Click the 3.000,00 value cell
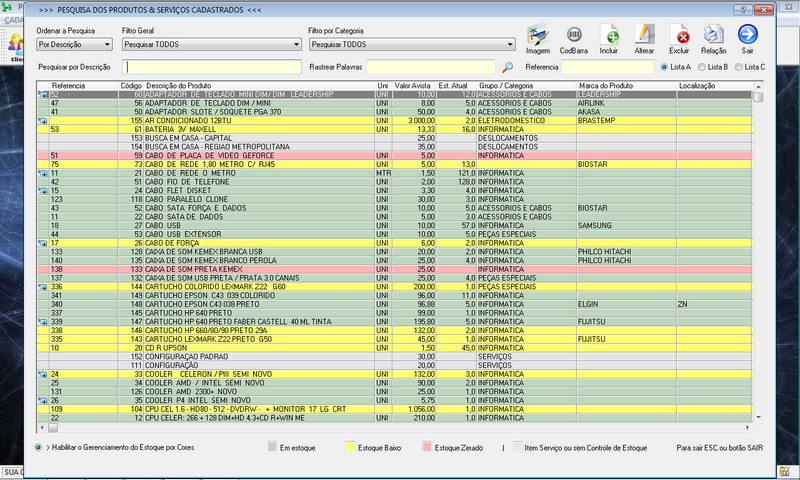 [x=414, y=121]
